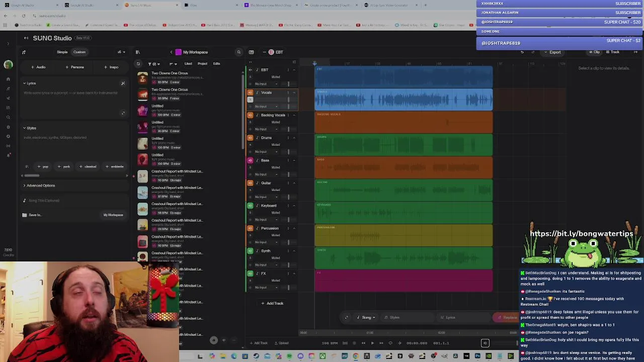Image resolution: width=644 pixels, height=362 pixels.
Task: Click the Home icon in left sidebar
Action: tap(8, 79)
